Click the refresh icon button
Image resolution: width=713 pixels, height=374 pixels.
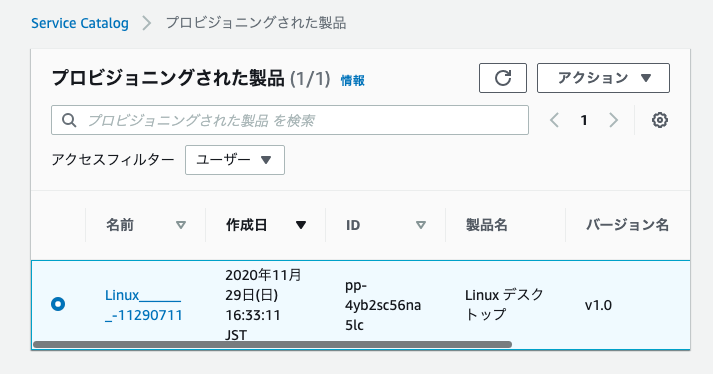[502, 78]
